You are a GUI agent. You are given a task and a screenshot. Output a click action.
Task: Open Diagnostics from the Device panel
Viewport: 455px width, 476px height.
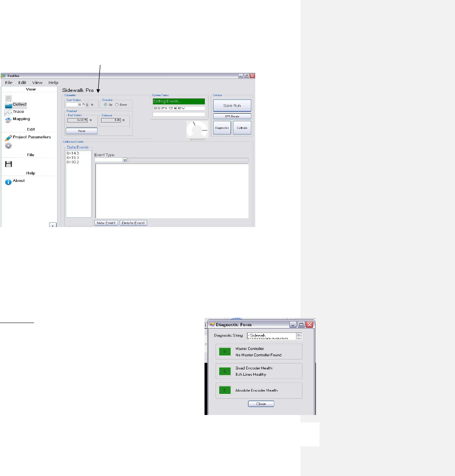click(222, 128)
